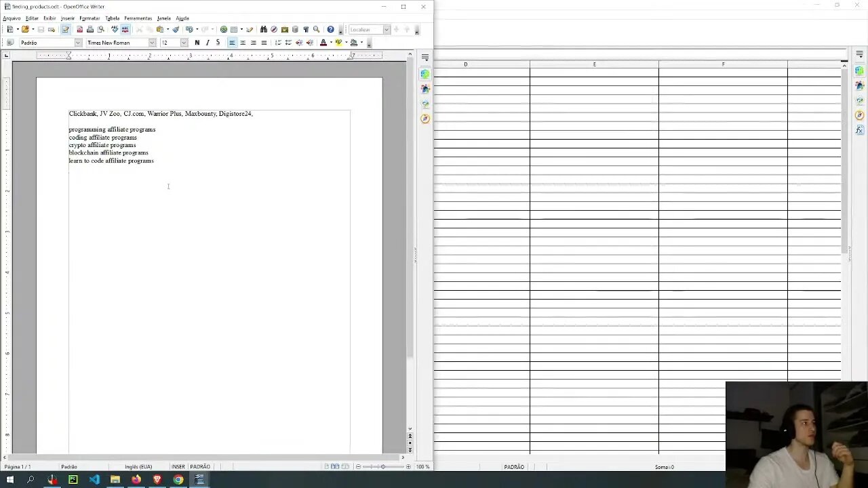Toggle Edit File mode icon
Image resolution: width=868 pixels, height=488 pixels.
65,29
